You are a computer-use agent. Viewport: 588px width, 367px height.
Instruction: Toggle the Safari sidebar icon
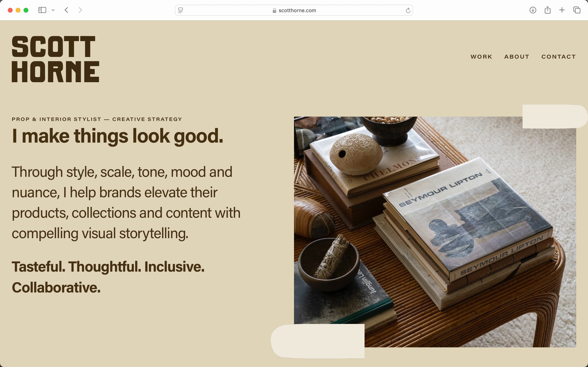(x=42, y=10)
